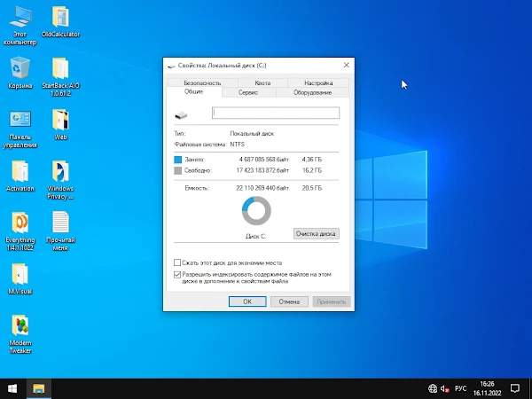Switch to the Настройка tab

coord(318,82)
